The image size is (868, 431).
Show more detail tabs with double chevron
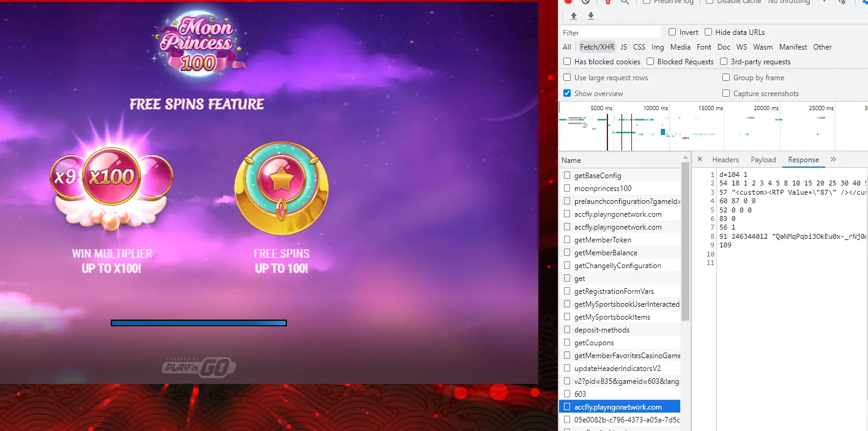pos(833,159)
